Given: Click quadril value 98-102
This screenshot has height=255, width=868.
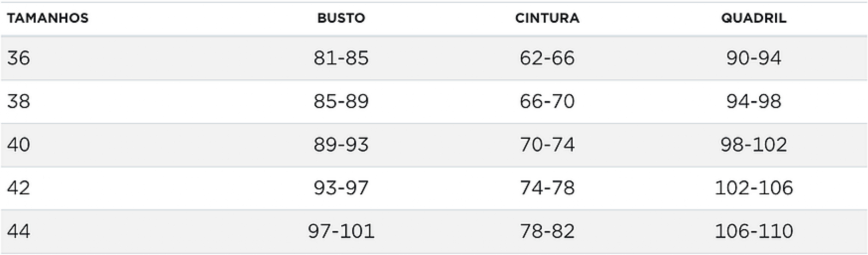Looking at the screenshot, I should (x=754, y=145).
